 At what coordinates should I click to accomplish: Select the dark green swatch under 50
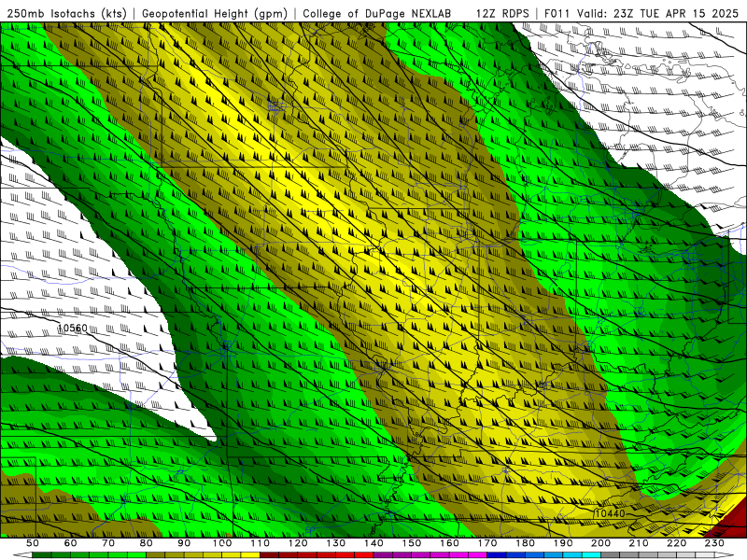(x=42, y=555)
